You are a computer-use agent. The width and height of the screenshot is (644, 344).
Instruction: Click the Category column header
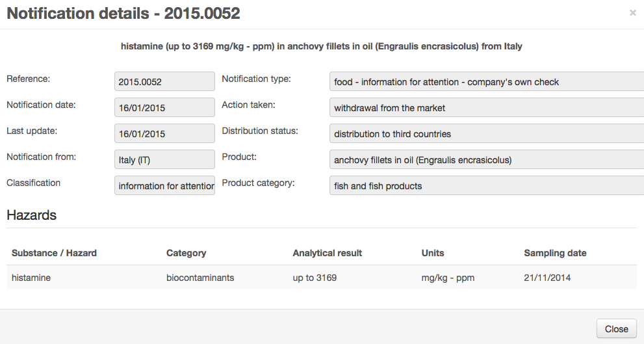(186, 253)
